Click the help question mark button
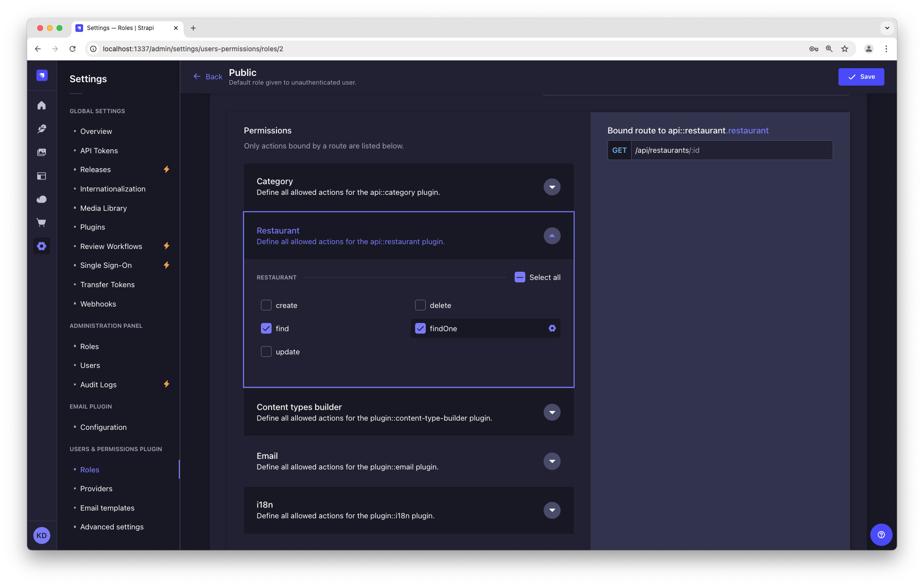The height and width of the screenshot is (586, 924). pos(881,535)
